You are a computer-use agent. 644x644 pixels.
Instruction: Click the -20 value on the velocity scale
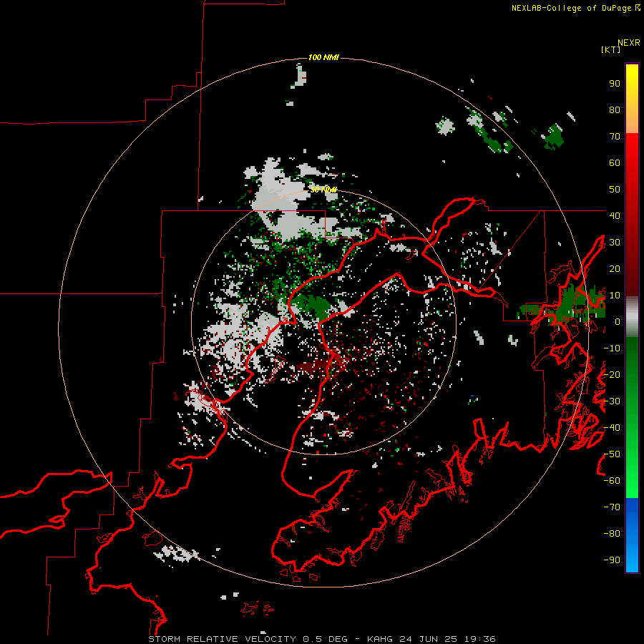pyautogui.click(x=612, y=374)
